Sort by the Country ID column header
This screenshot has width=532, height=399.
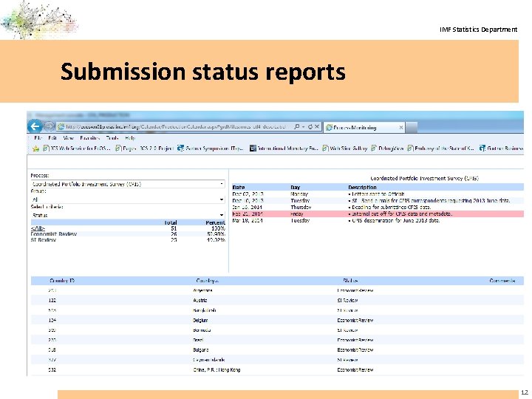coord(62,281)
